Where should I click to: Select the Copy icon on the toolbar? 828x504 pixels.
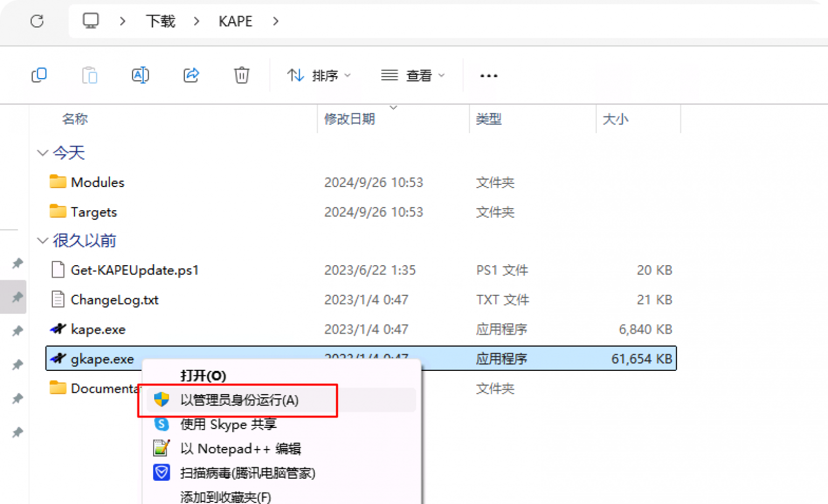[x=39, y=75]
